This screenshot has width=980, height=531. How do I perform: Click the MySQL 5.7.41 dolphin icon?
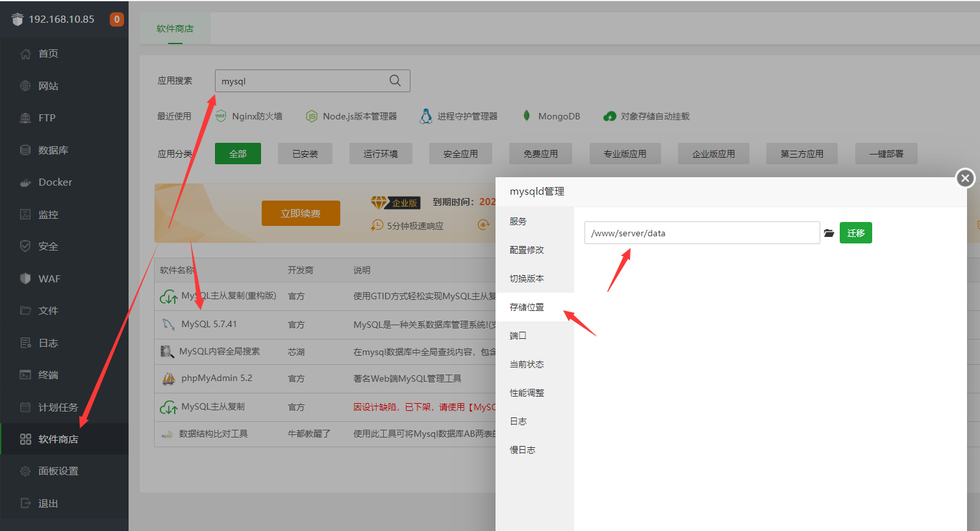pos(169,324)
